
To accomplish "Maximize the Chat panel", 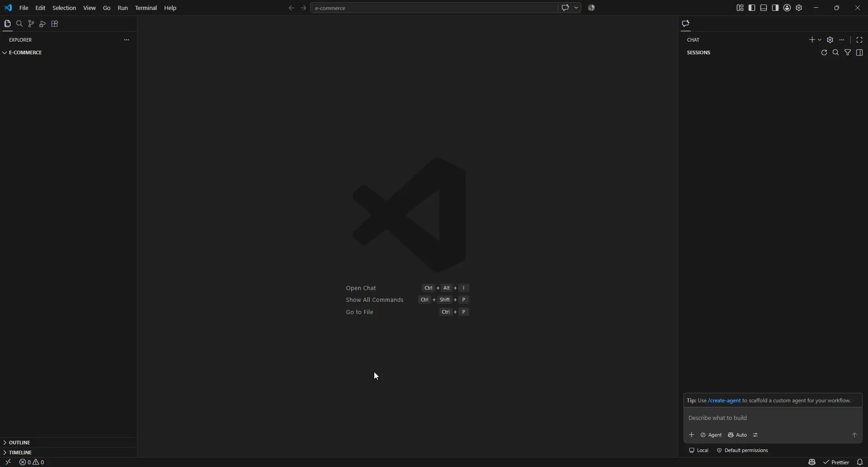I will (859, 40).
